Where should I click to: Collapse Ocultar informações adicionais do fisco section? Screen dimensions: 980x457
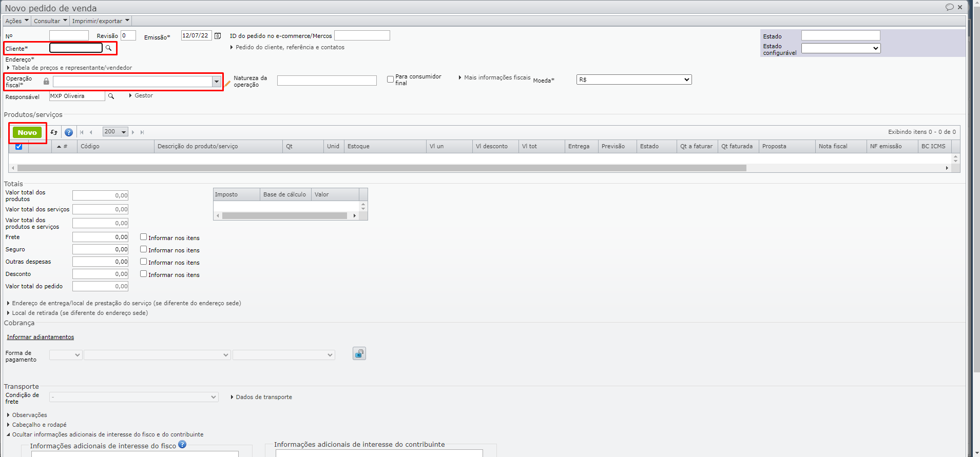click(105, 434)
